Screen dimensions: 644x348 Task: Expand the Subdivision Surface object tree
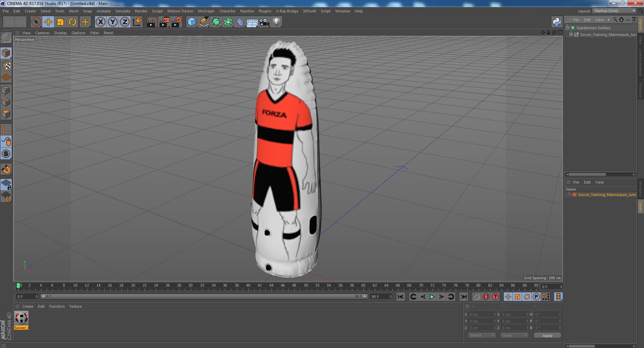[x=567, y=28]
